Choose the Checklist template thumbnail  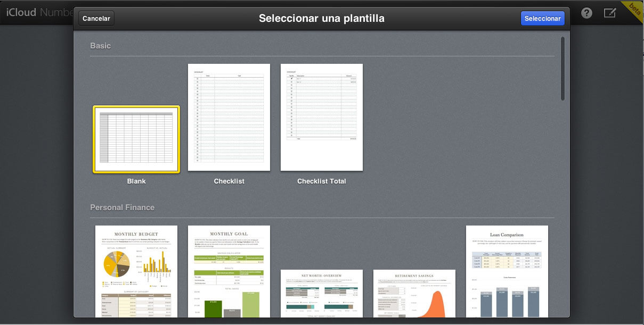tap(229, 118)
